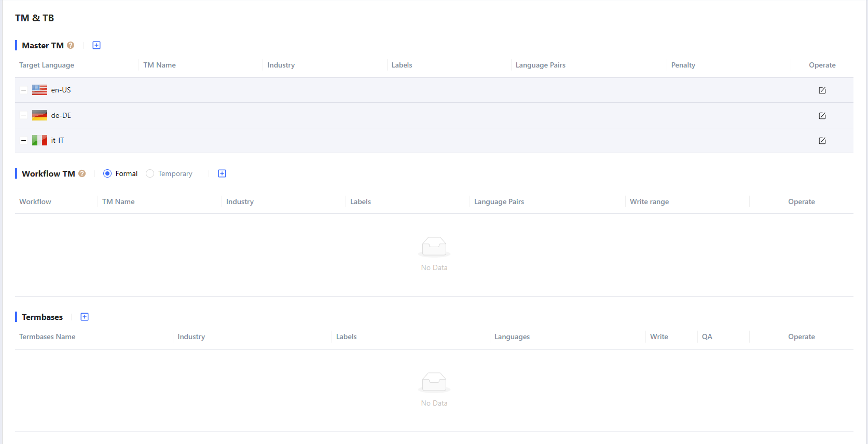Click the Languages column header in Termbases
Screen dimensions: 868x444
coord(512,337)
